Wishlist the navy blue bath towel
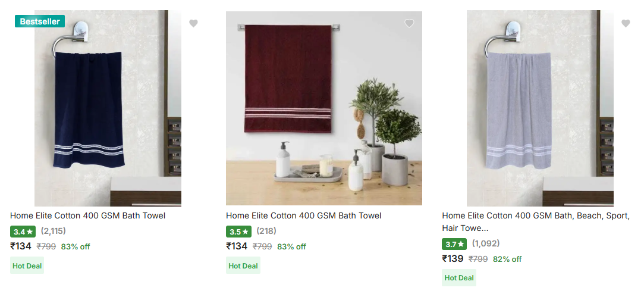 [193, 23]
